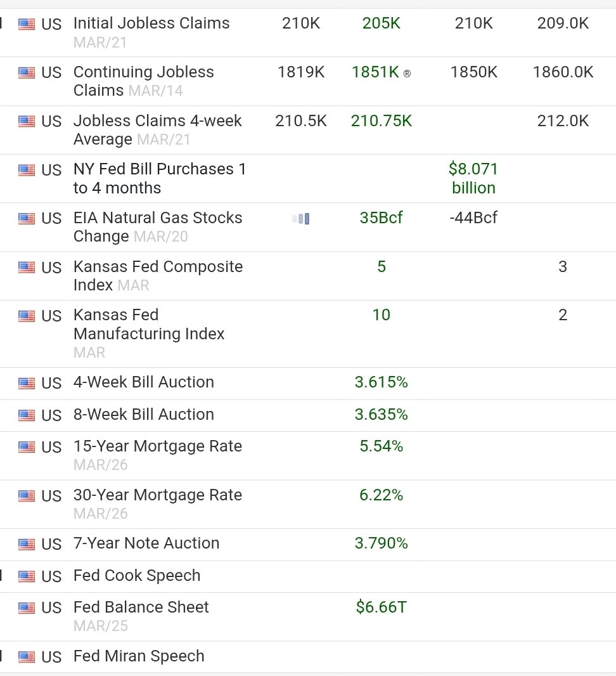616x676 pixels.
Task: Open Jobless Claims 4-week Average link
Action: click(158, 130)
